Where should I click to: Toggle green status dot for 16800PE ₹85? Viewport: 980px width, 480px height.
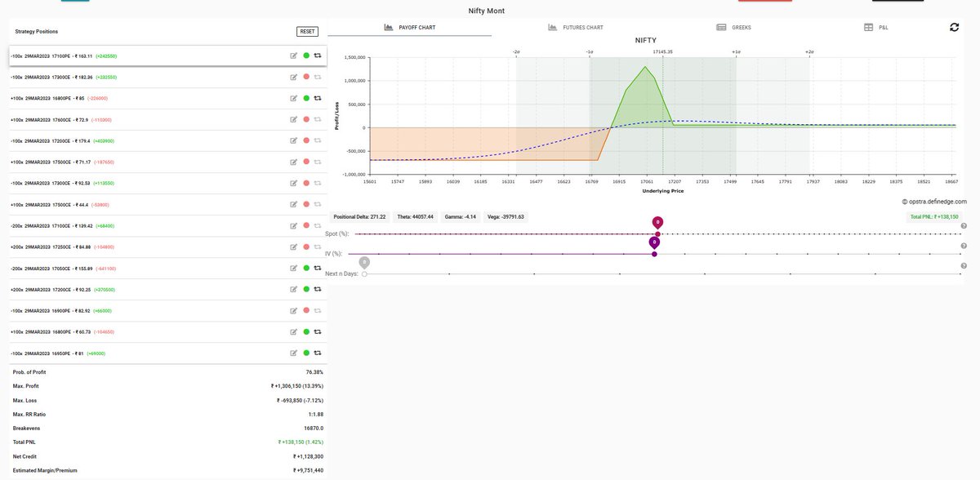(305, 98)
